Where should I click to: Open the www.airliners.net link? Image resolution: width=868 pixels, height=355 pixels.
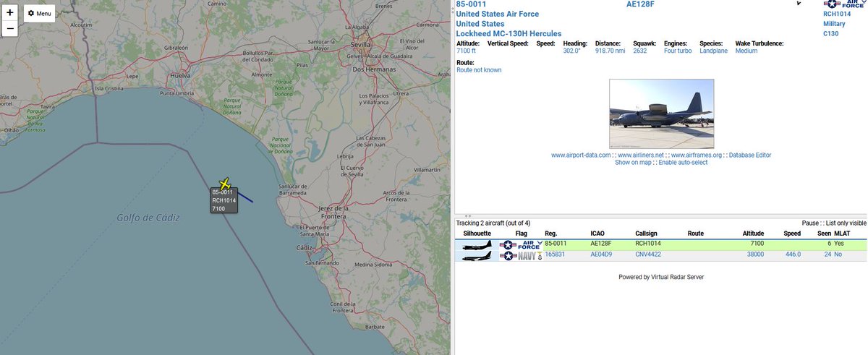tap(641, 155)
